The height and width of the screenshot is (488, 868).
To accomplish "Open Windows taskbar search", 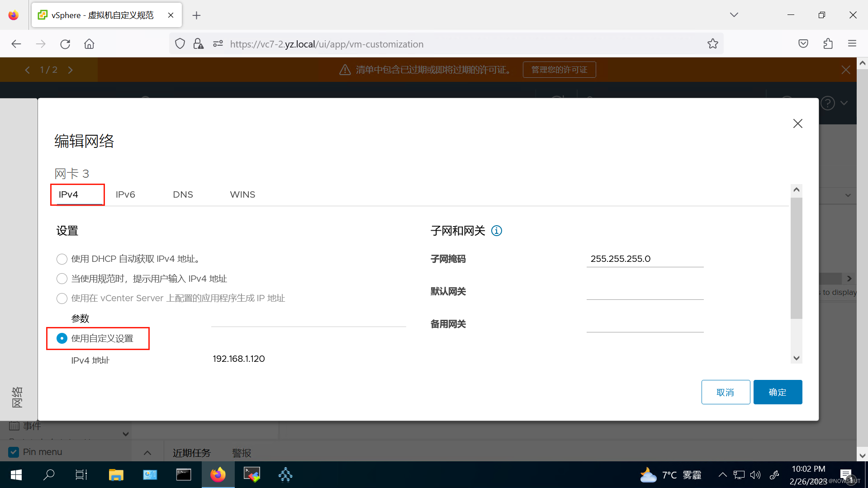I will pos(48,475).
